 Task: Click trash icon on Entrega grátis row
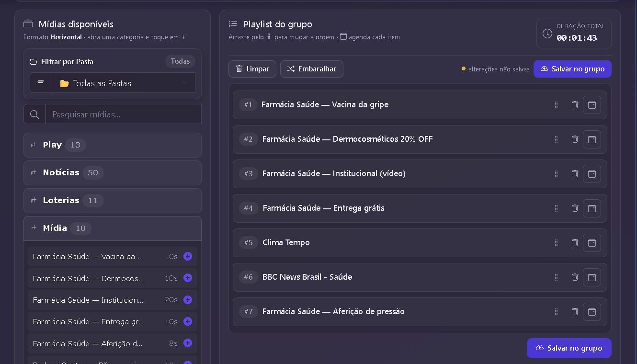pyautogui.click(x=575, y=208)
